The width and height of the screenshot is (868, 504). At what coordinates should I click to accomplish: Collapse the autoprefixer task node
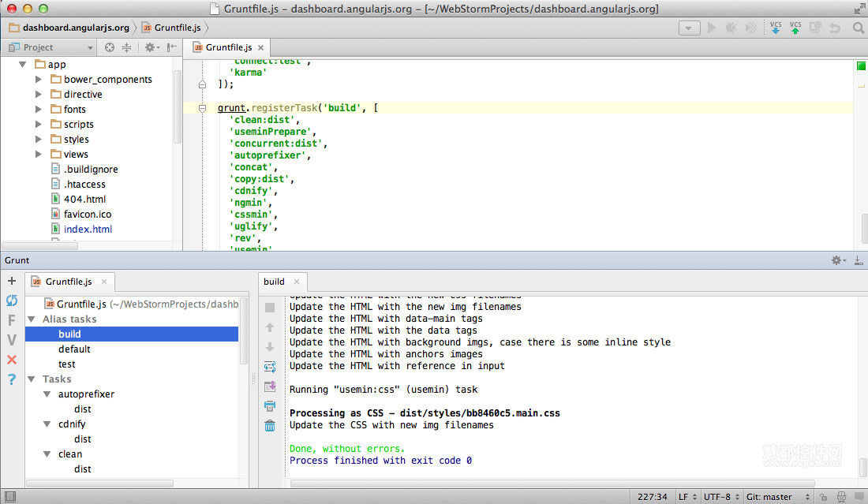(47, 394)
